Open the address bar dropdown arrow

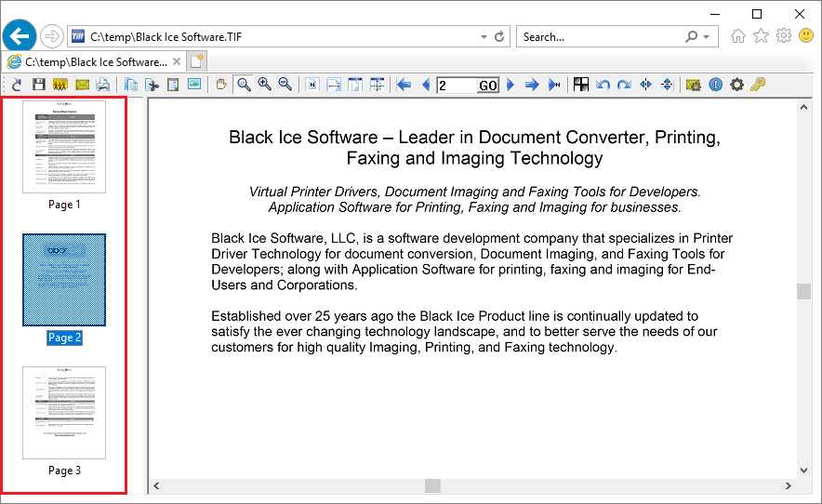[484, 36]
